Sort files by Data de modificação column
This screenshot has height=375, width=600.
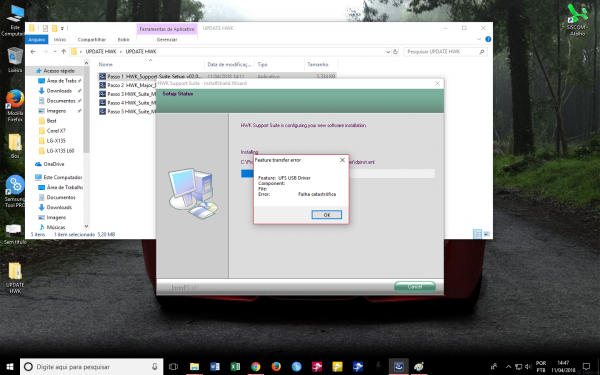pos(229,64)
